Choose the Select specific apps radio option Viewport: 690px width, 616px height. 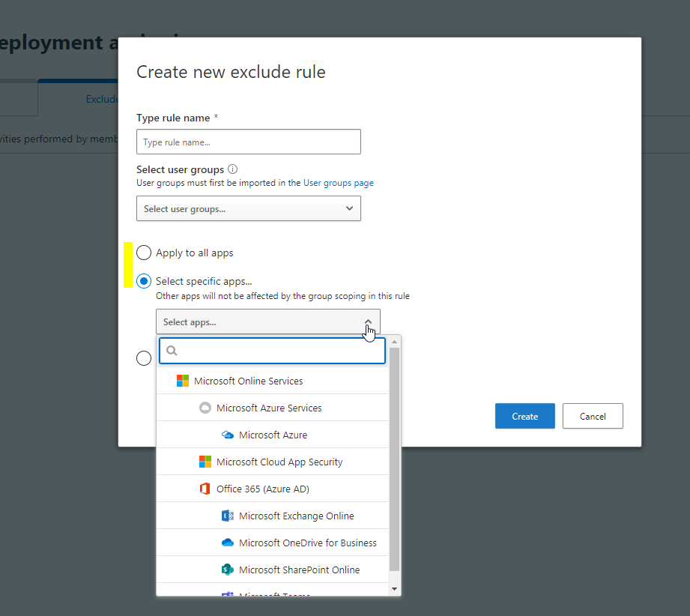tap(144, 281)
